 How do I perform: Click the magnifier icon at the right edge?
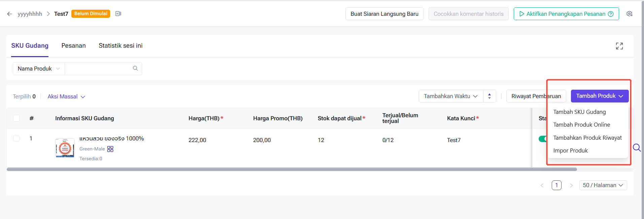(637, 147)
